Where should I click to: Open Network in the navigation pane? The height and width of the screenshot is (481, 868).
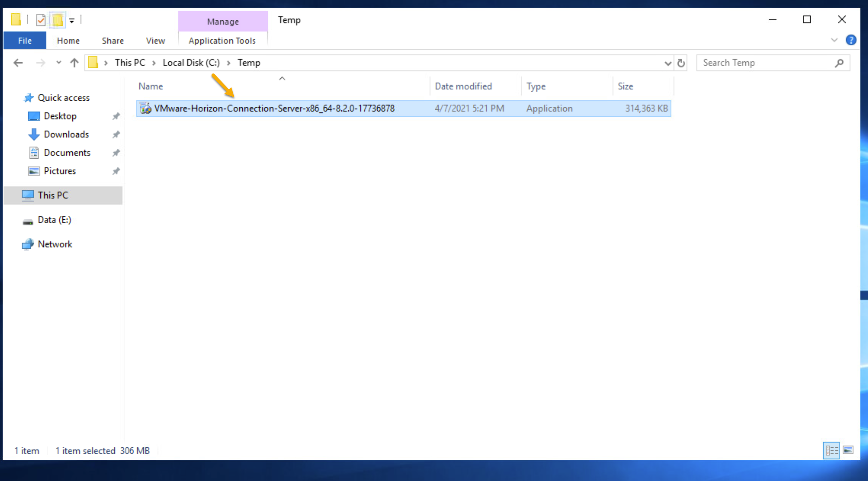[x=55, y=244]
